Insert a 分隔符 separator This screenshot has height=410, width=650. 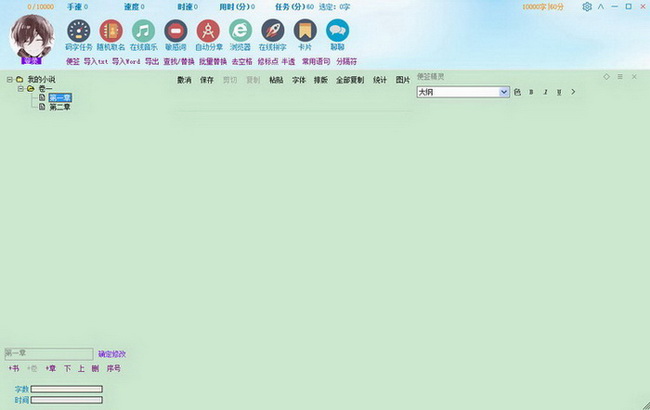tap(347, 61)
